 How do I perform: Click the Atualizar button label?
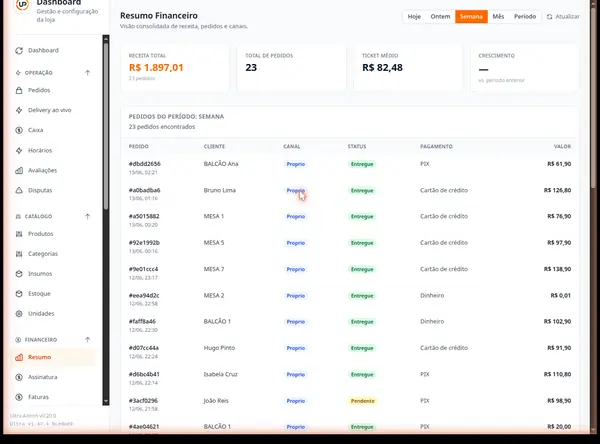tap(567, 16)
